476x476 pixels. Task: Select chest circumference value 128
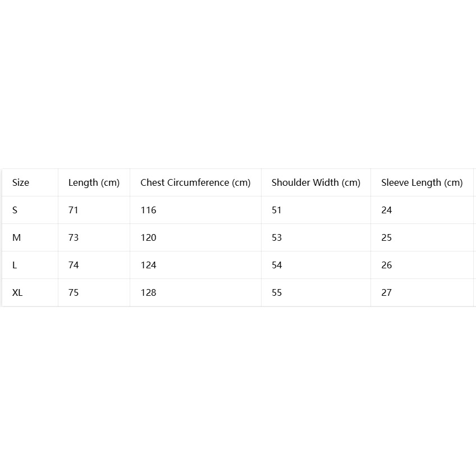coord(148,292)
